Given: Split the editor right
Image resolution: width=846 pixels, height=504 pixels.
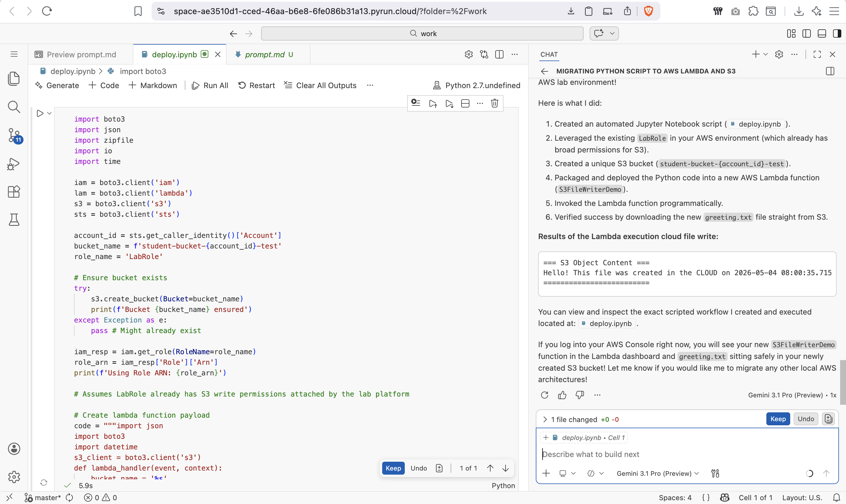Looking at the screenshot, I should (x=499, y=54).
